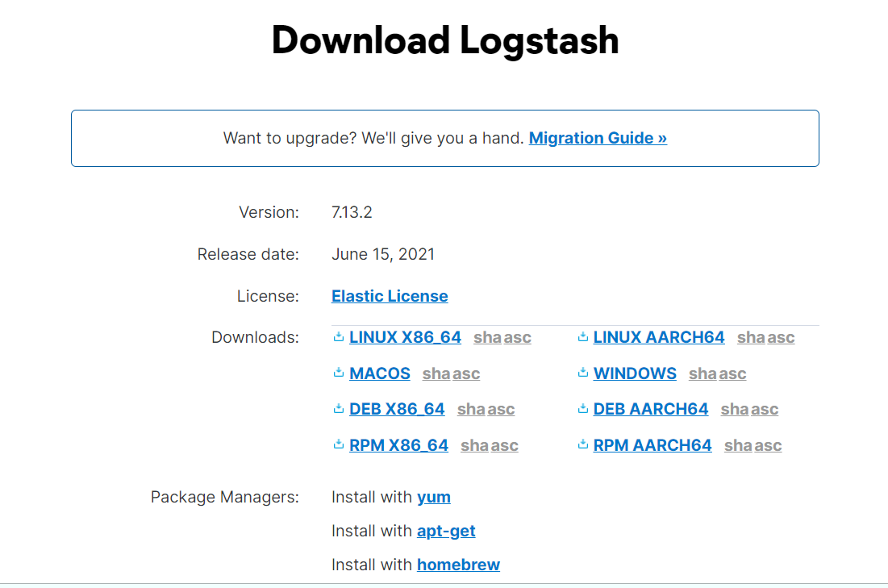The image size is (888, 588).
Task: Click the 'Package Managers:' label
Action: click(x=225, y=498)
